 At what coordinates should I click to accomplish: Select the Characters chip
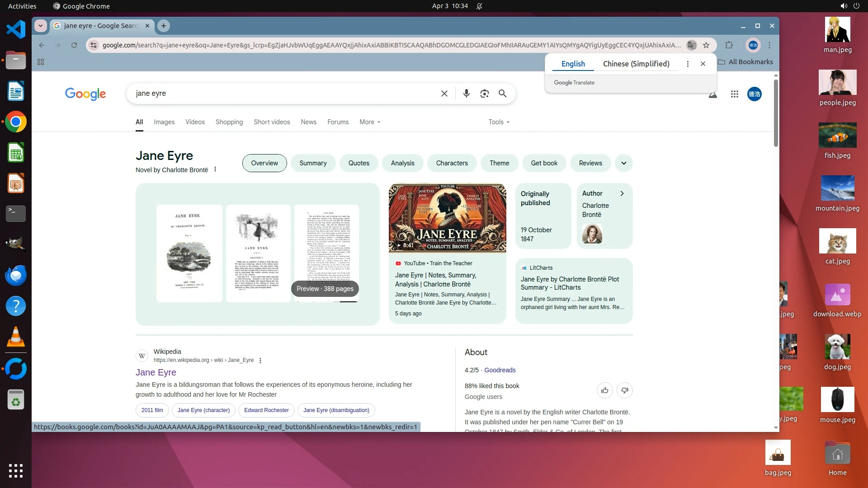452,163
